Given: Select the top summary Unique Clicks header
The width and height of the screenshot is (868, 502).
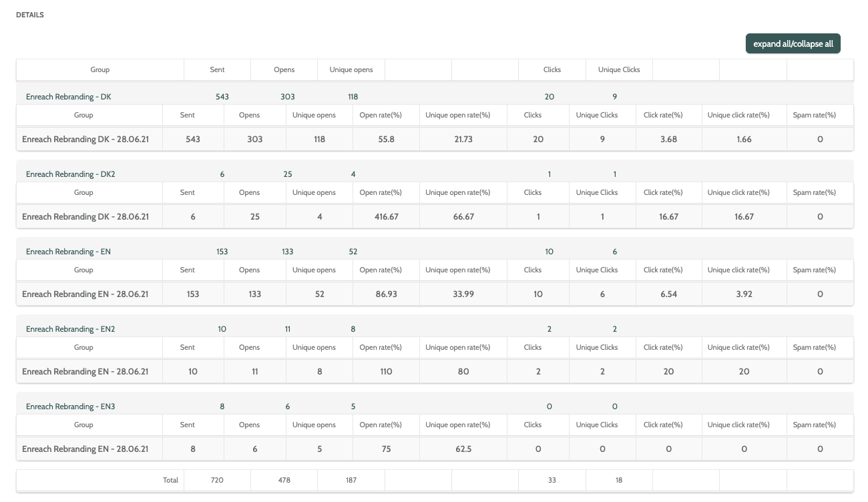Looking at the screenshot, I should [619, 69].
